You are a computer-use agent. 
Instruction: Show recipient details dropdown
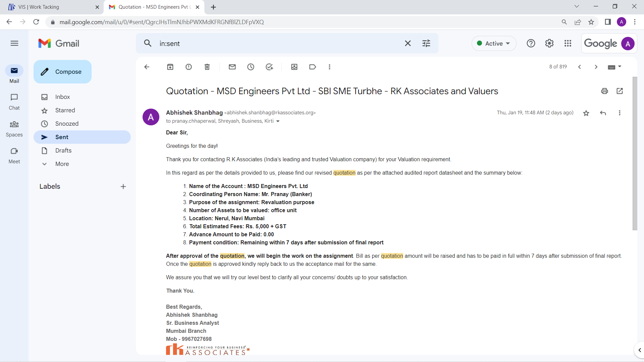[278, 121]
